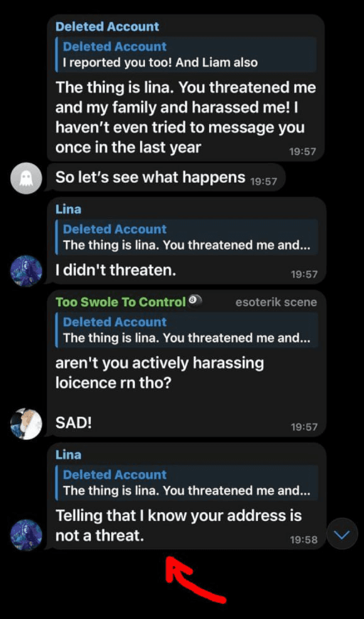Open Too Swole To Control's profile picture

click(x=26, y=424)
